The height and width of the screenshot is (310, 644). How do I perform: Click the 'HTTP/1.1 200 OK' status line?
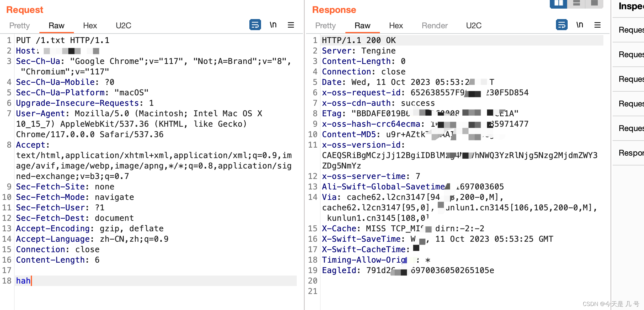[359, 40]
